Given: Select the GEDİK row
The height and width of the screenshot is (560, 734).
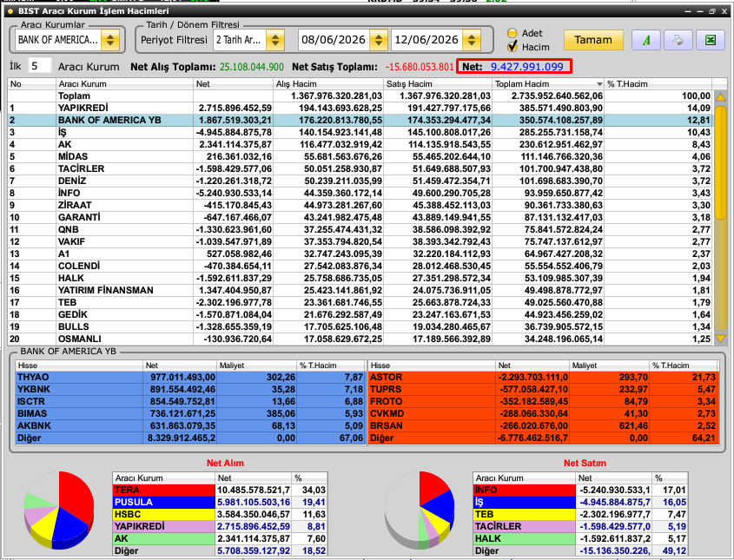Looking at the screenshot, I should (x=360, y=315).
